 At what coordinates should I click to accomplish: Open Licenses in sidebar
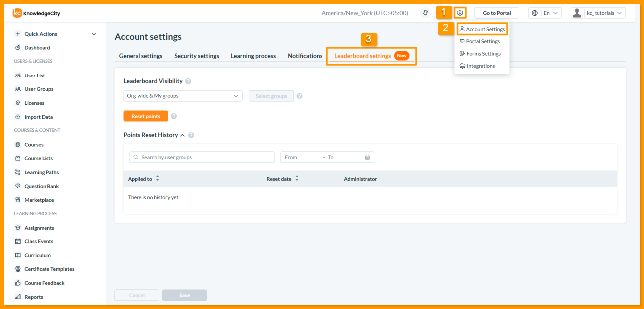(x=34, y=103)
